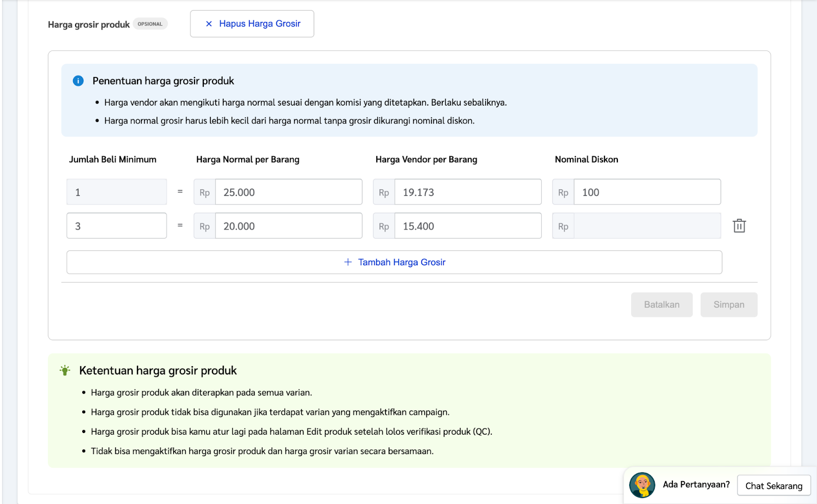
Task: Open chat via the Chat Sekarang button
Action: (774, 486)
